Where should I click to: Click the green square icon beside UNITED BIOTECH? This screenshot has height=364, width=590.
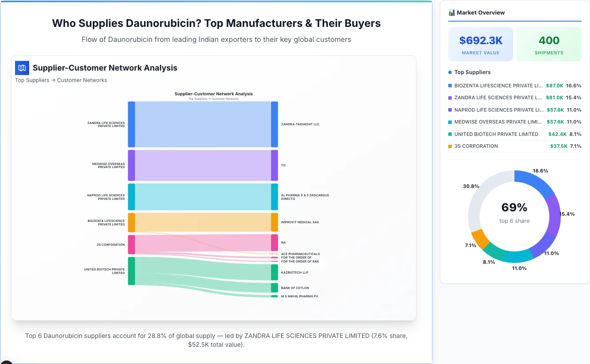[x=449, y=134]
